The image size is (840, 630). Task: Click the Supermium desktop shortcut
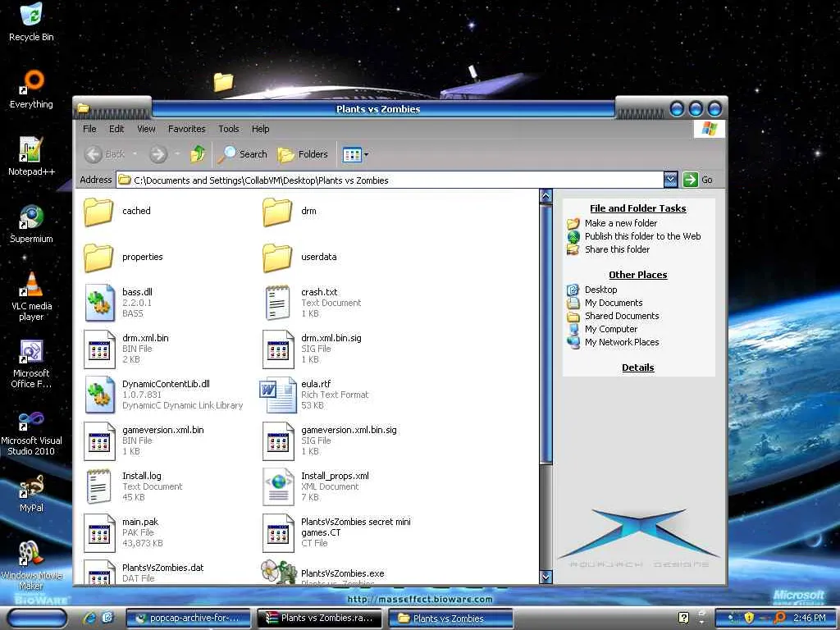click(31, 224)
